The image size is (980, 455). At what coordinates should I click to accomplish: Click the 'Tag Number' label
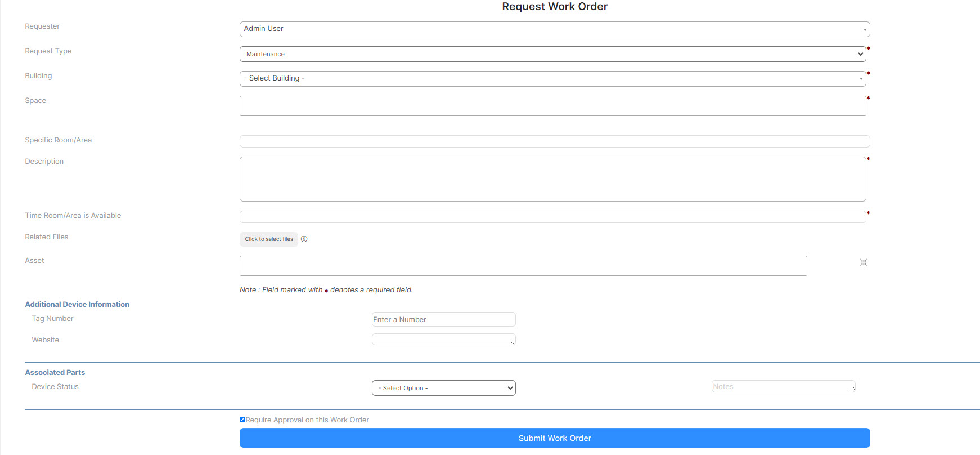click(x=52, y=319)
